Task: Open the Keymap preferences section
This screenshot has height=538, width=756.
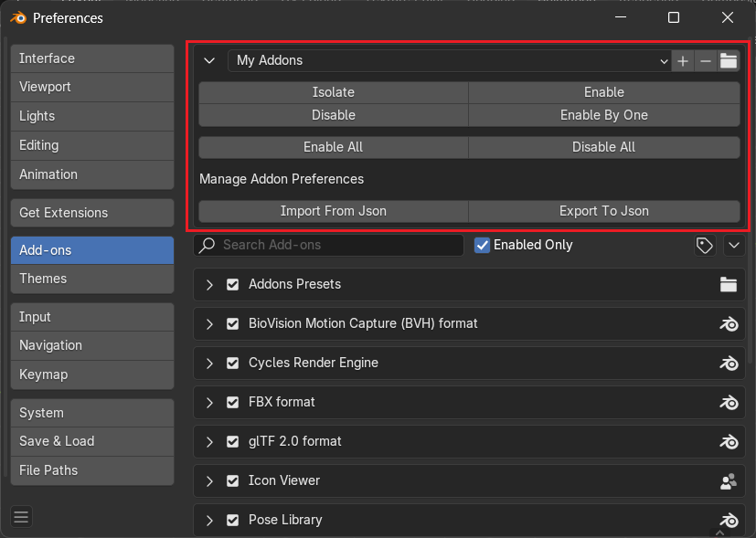Action: [x=91, y=374]
